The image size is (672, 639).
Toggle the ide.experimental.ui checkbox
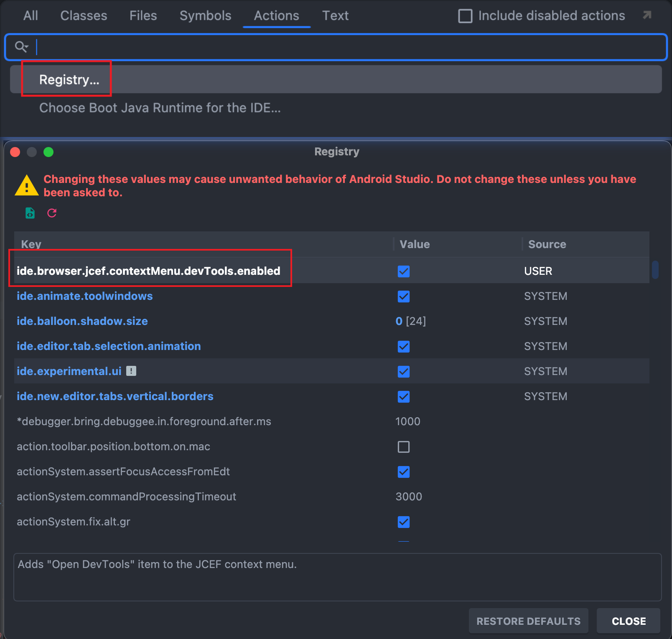404,372
